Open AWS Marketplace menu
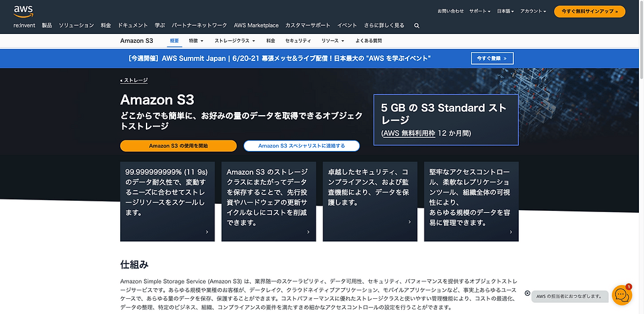 (x=257, y=25)
